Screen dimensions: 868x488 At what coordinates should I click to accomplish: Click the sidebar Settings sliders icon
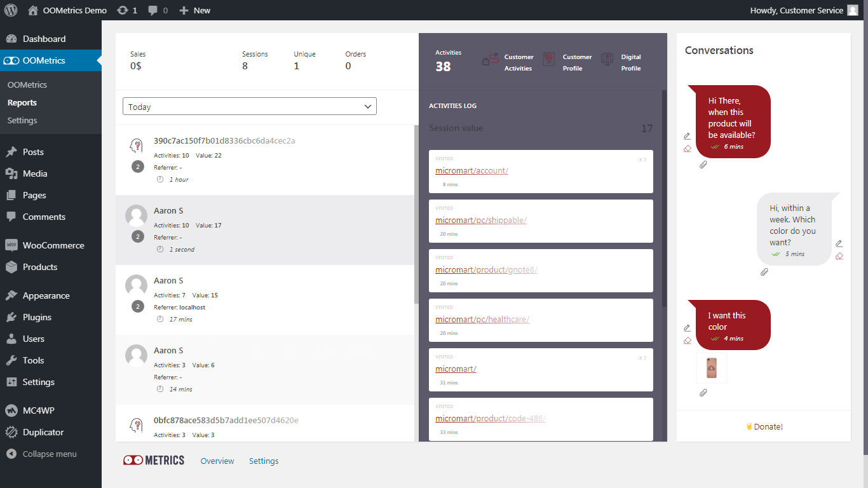pos(11,382)
